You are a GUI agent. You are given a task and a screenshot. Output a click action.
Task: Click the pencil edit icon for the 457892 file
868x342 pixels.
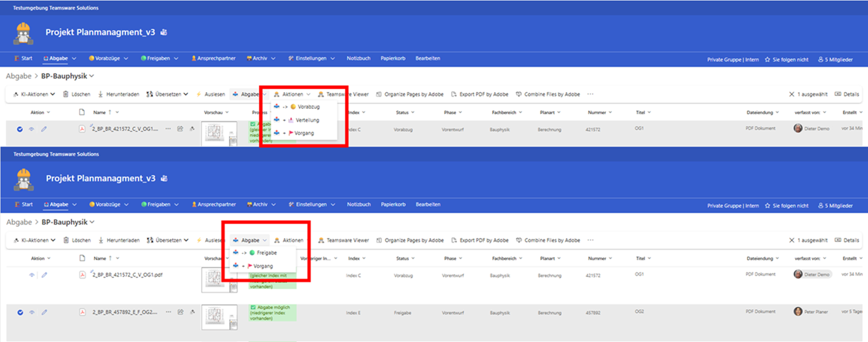(x=44, y=312)
